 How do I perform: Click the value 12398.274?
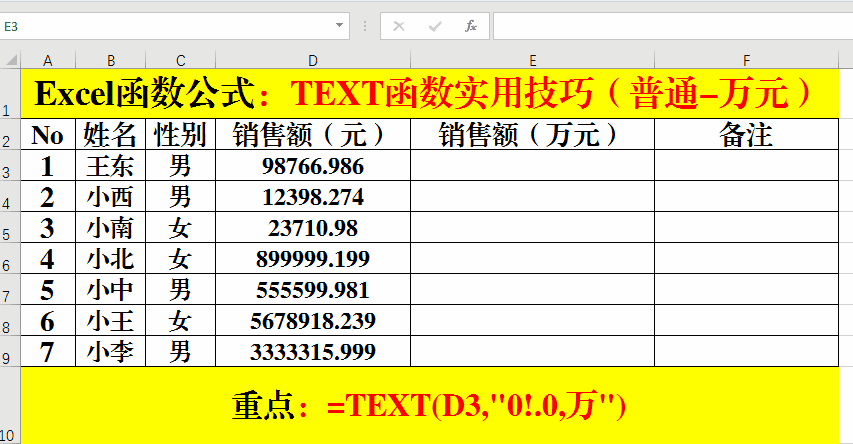click(x=313, y=196)
